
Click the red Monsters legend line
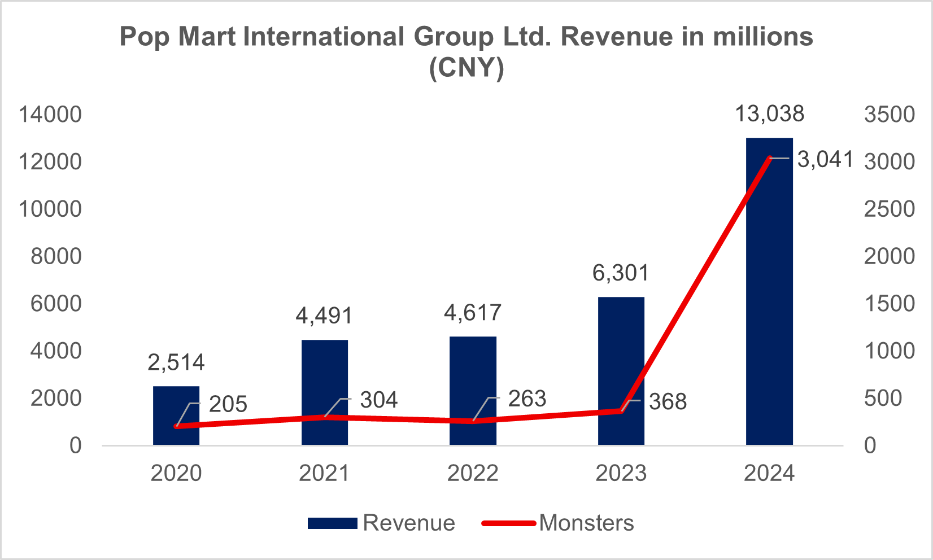point(508,523)
